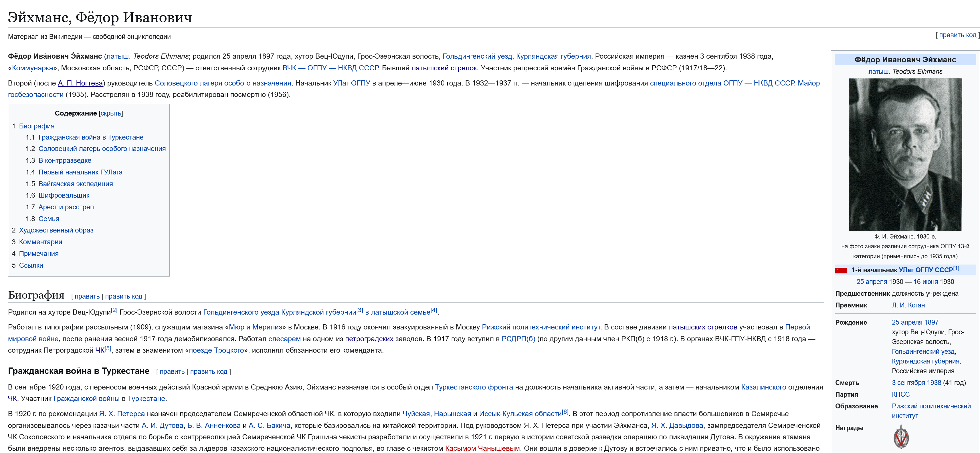The width and height of the screenshot is (980, 453).
Task: Open 'КПСС' party link in infobox
Action: click(x=900, y=394)
